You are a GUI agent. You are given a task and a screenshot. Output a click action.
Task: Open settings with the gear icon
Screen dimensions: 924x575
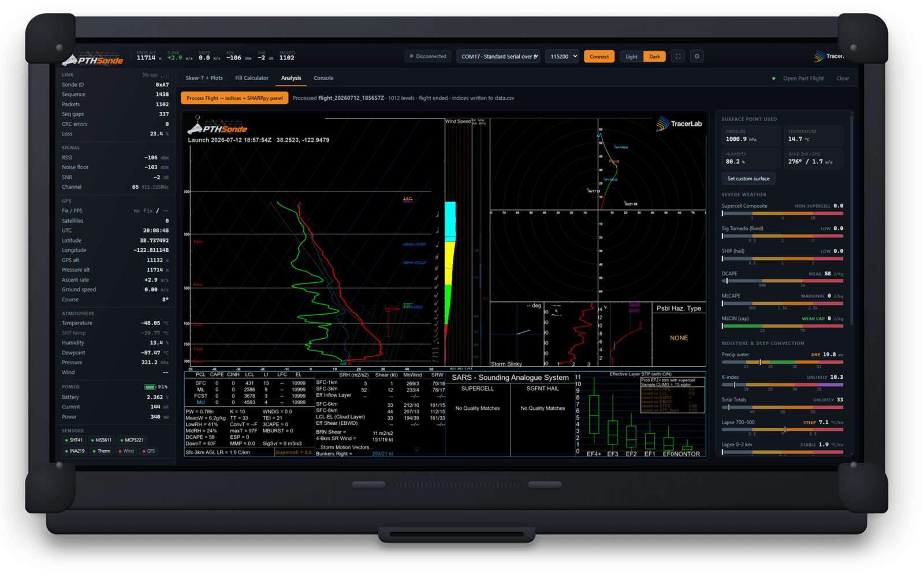tap(697, 57)
